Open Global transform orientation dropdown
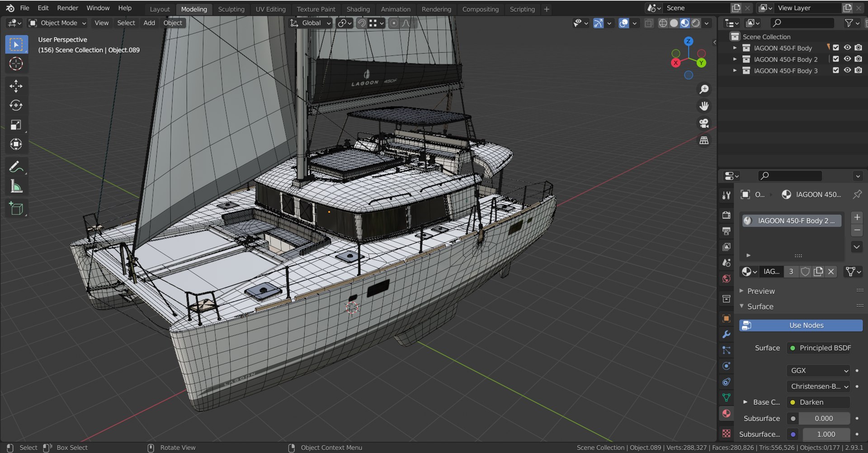 311,23
